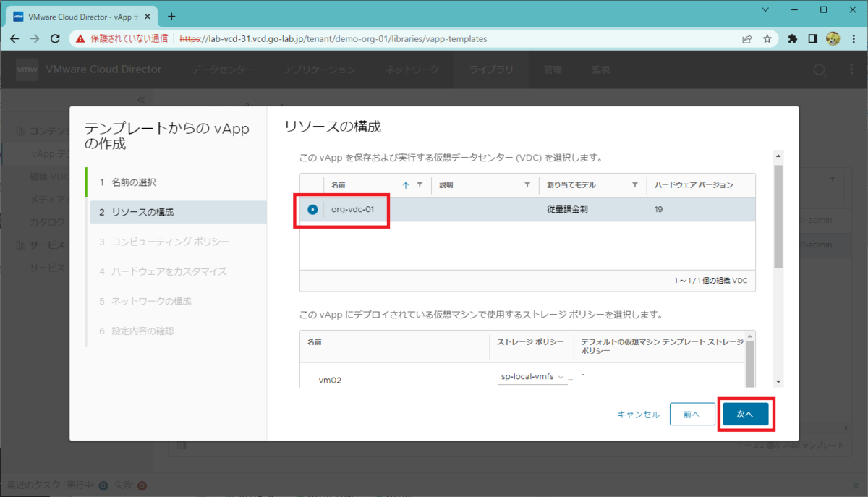The width and height of the screenshot is (868, 497).
Task: Close the VMware Cloud Director tab
Action: tap(149, 16)
